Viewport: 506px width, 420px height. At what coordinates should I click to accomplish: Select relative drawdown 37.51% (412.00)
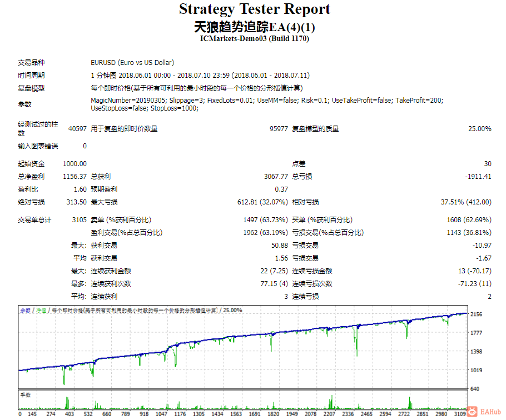pyautogui.click(x=466, y=202)
